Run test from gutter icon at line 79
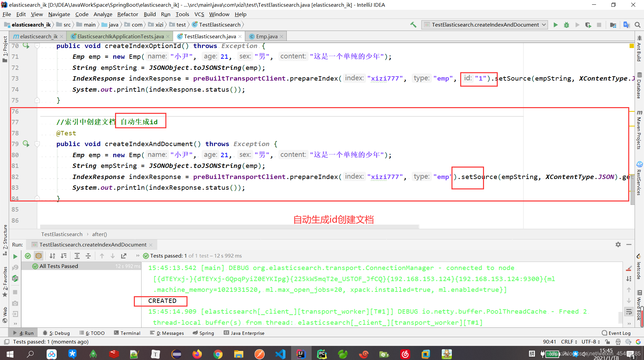This screenshot has width=644, height=360. pyautogui.click(x=26, y=144)
